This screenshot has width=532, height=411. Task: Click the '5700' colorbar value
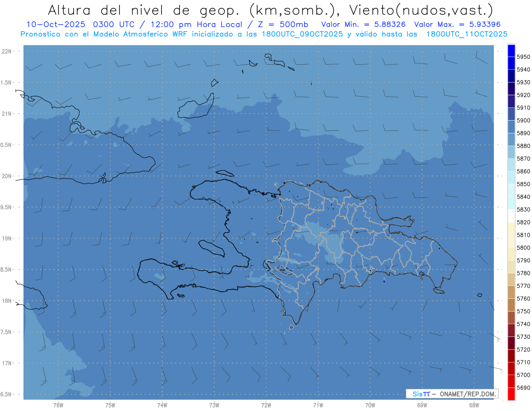(x=523, y=375)
